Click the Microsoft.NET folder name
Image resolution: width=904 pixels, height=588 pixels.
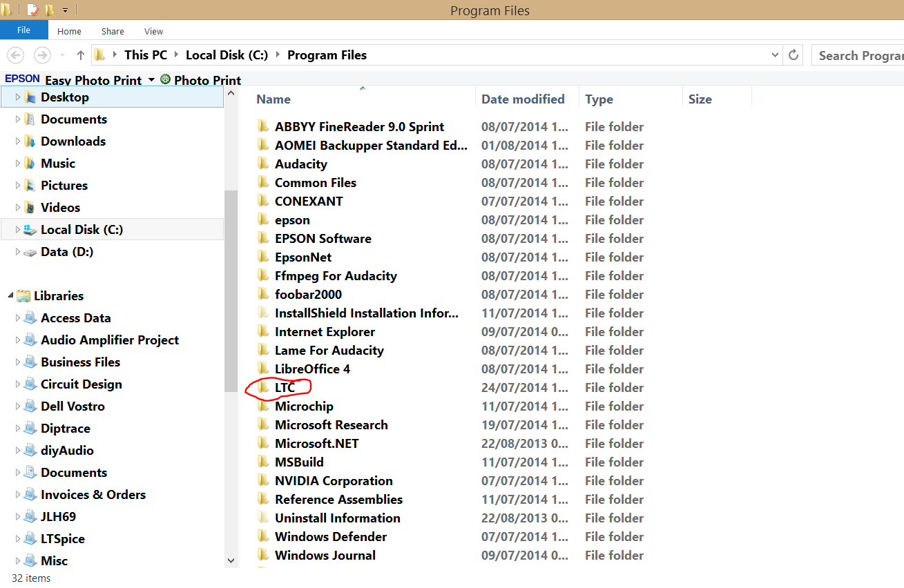[x=317, y=443]
